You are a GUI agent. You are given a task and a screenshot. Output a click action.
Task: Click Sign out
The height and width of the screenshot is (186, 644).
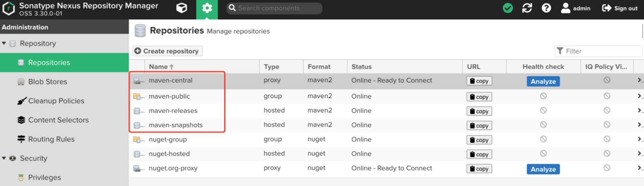(x=620, y=8)
